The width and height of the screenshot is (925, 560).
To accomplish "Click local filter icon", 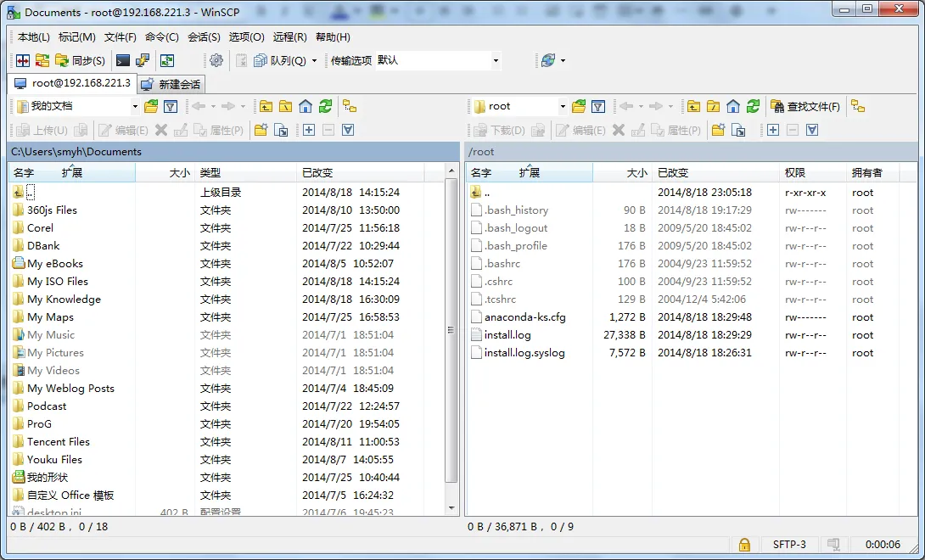I will [x=171, y=106].
